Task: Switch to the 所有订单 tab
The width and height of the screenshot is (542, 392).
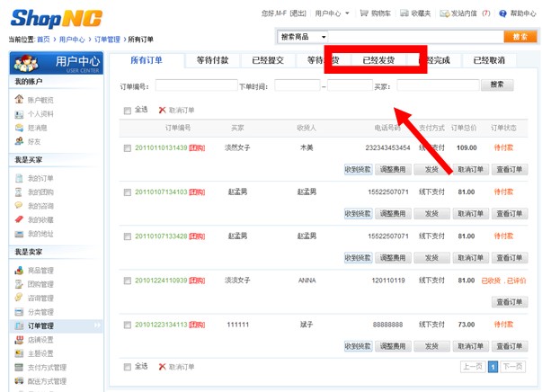Action: 147,60
